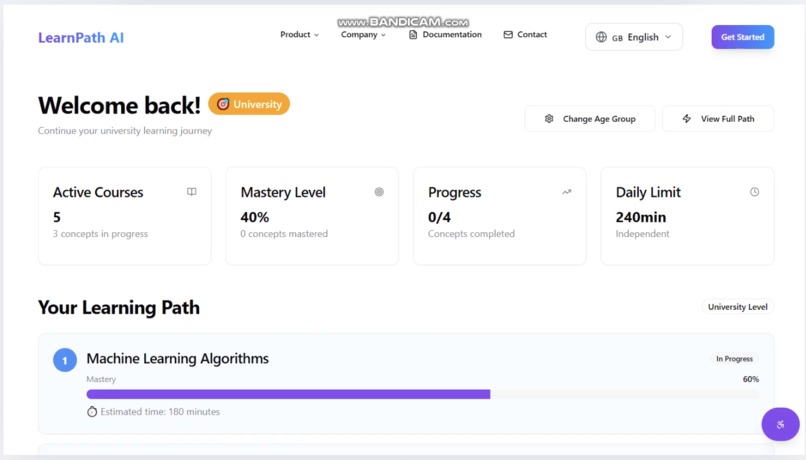Screen dimensions: 806x460
Task: Click 'Continue your university learning journey' subtitle
Action: point(124,131)
